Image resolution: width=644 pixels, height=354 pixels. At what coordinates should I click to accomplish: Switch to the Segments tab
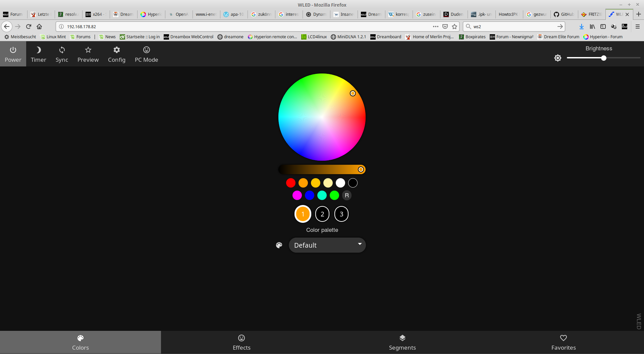pyautogui.click(x=402, y=342)
